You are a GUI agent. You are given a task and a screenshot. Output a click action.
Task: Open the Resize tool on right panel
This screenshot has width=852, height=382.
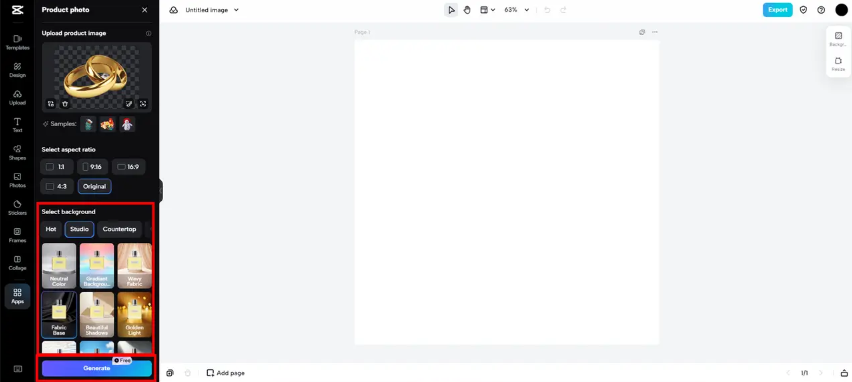coord(838,64)
